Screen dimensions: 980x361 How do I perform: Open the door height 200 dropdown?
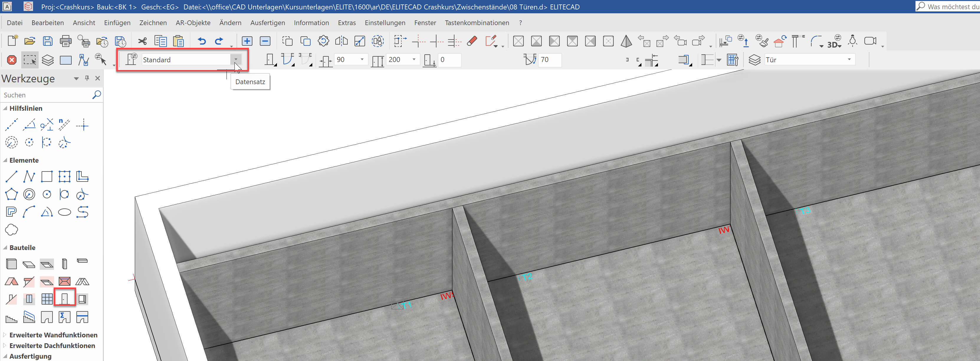pos(414,59)
